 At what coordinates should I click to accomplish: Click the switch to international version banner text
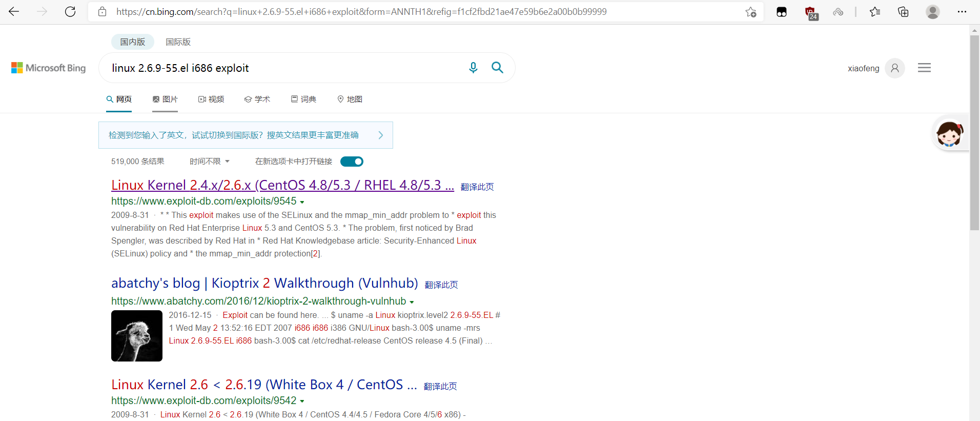[234, 135]
